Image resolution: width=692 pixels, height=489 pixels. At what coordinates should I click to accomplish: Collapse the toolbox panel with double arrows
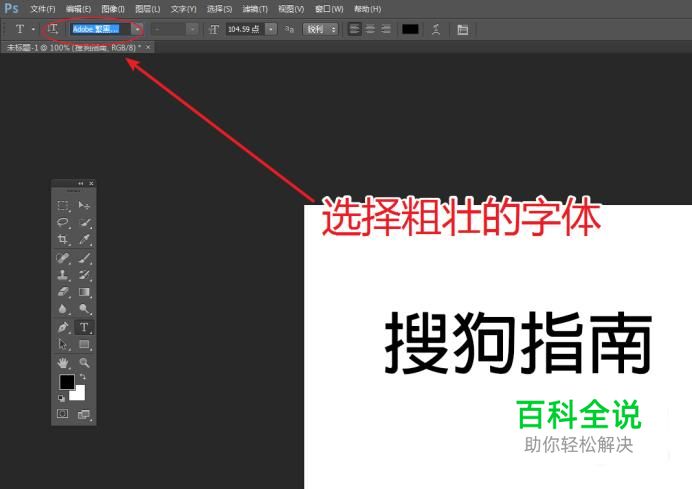point(80,183)
